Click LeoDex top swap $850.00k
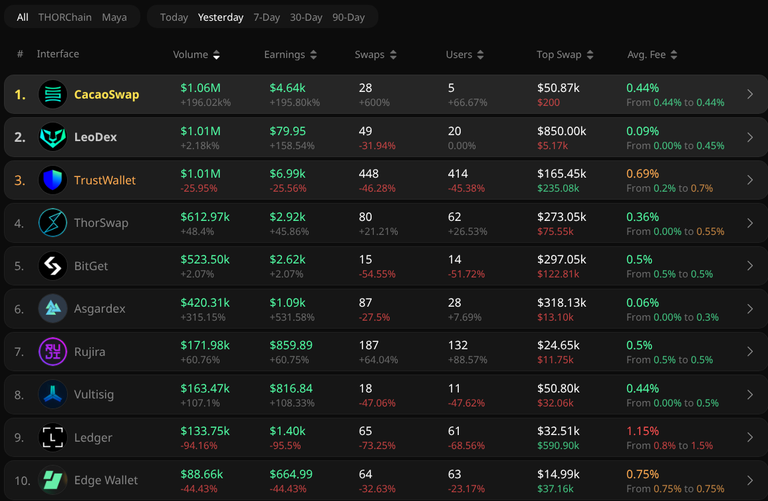The width and height of the screenshot is (768, 501). pos(561,131)
